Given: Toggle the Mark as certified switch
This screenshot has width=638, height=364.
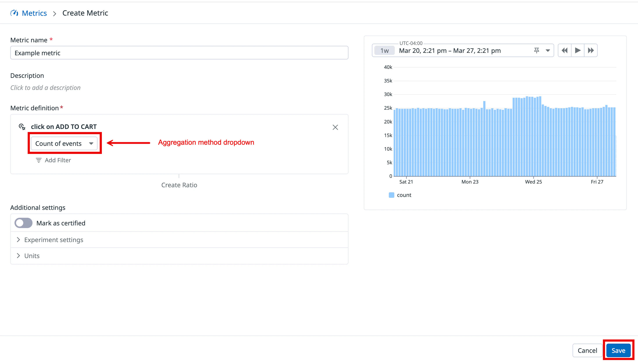Looking at the screenshot, I should [23, 223].
